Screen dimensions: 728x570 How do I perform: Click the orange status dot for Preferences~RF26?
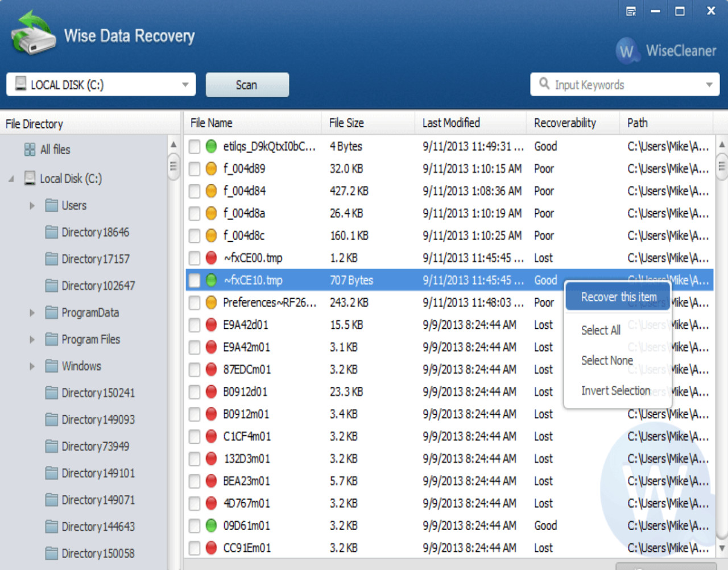coord(211,302)
